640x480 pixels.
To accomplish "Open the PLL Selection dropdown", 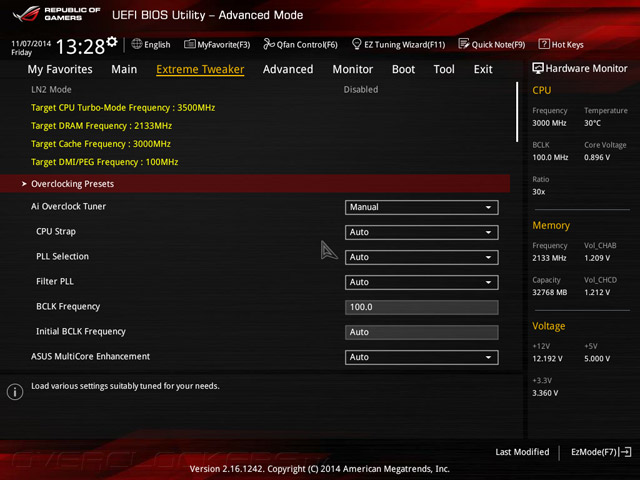I will click(422, 257).
